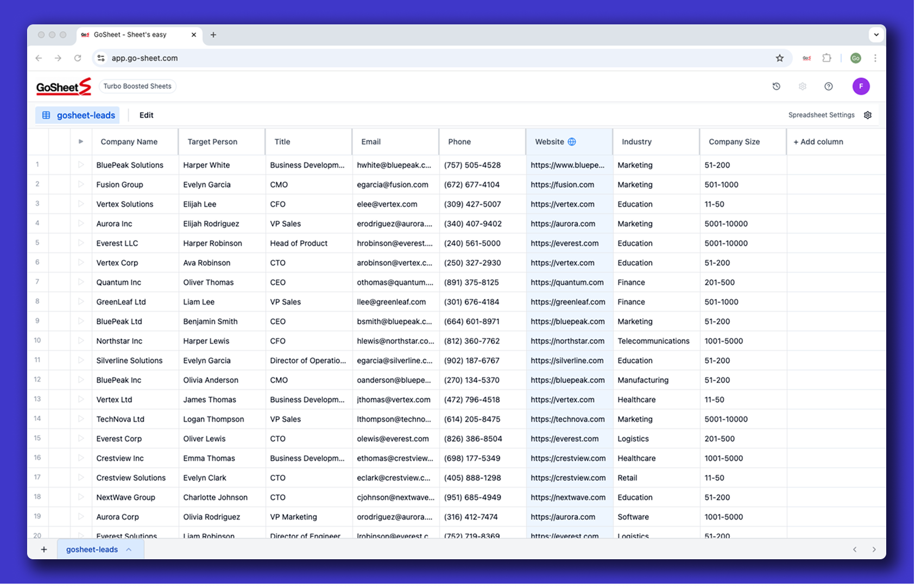Click the globe icon in Website header

(572, 142)
